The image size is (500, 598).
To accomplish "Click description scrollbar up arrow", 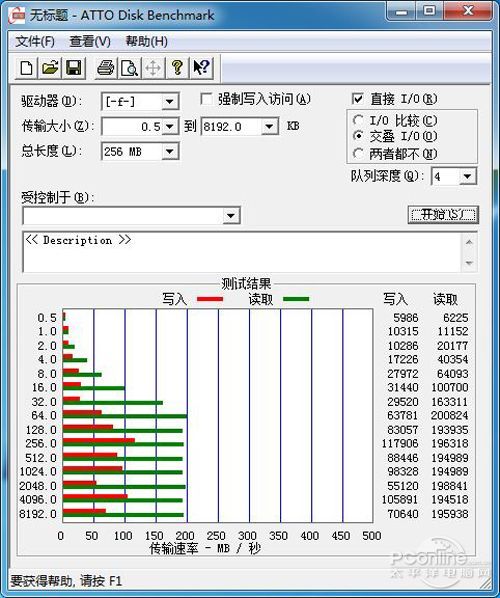I will tap(469, 242).
